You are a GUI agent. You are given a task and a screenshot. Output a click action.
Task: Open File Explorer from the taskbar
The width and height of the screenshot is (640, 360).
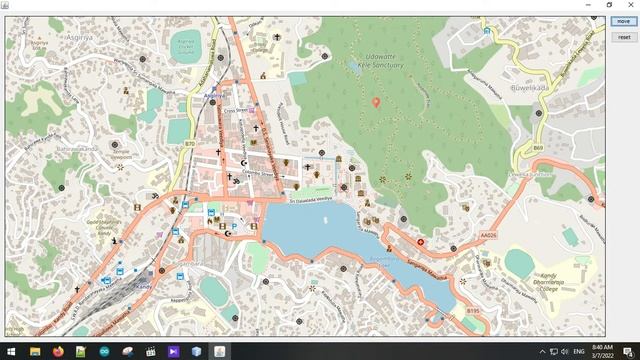[35, 351]
